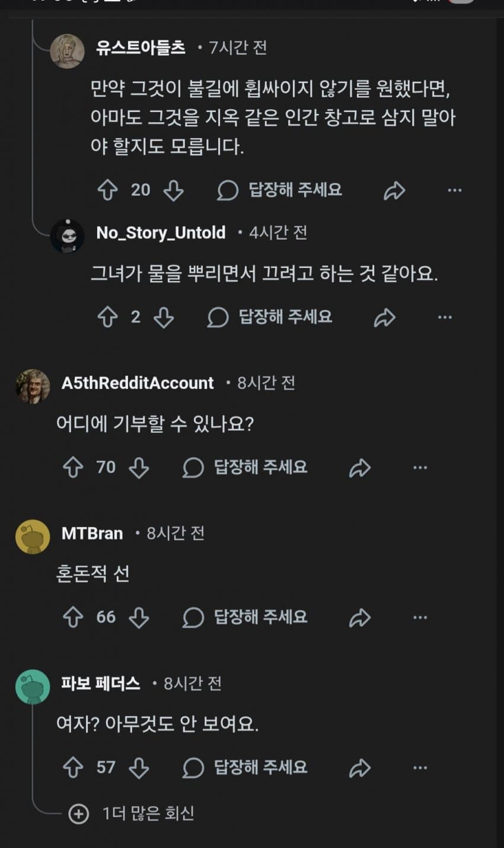Open No_Story_Untold's user profile link
This screenshot has height=848, width=504.
[x=161, y=232]
